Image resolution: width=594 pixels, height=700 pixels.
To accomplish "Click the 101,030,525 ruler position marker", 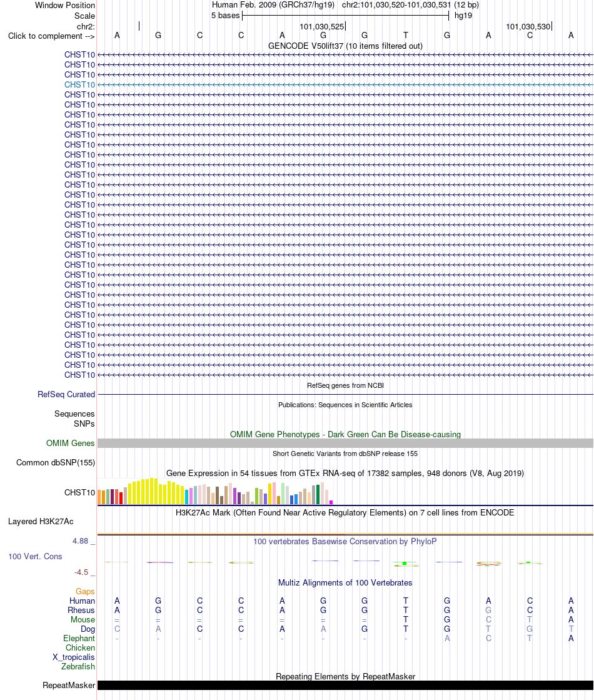I will 322,27.
